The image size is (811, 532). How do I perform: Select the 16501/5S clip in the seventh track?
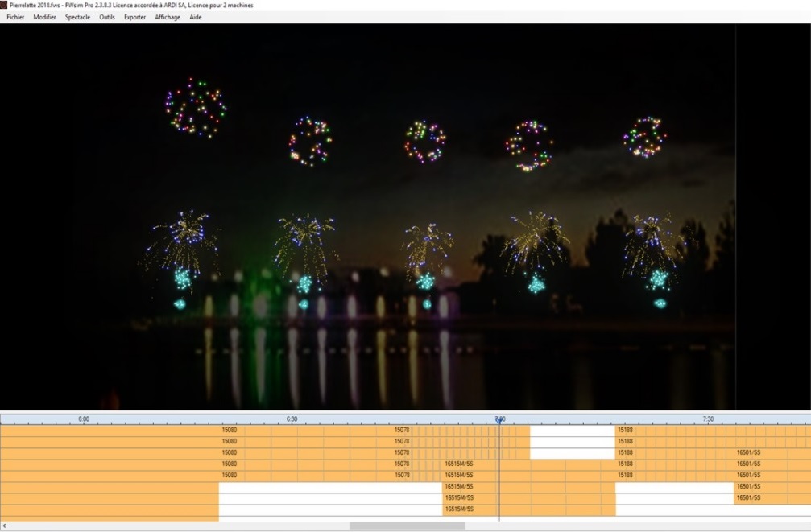tap(748, 498)
